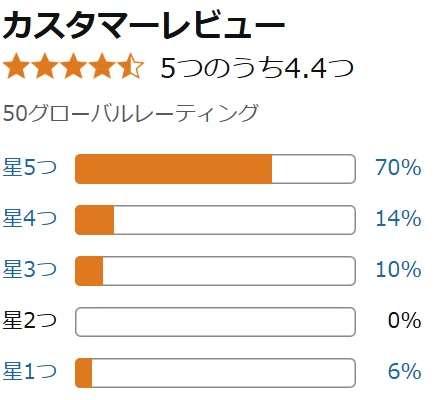The height and width of the screenshot is (400, 434).
Task: Click the 70% percentage link
Action: 398,167
